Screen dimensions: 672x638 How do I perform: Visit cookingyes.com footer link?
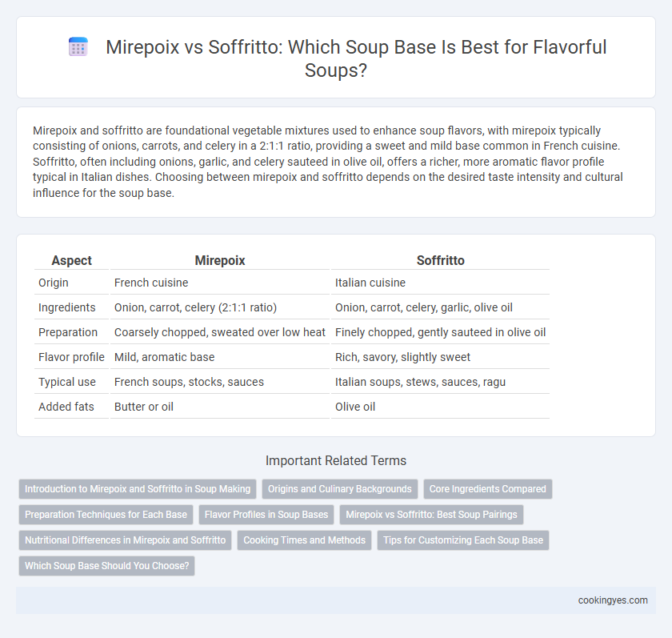click(613, 600)
